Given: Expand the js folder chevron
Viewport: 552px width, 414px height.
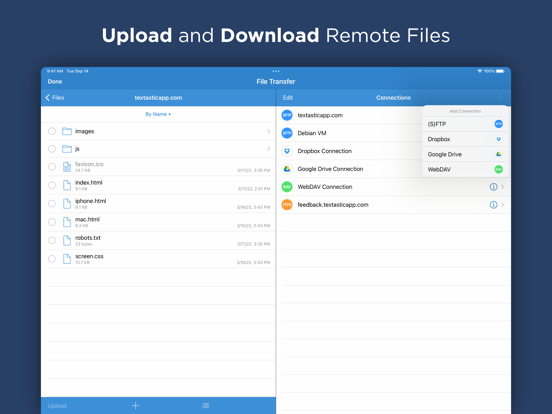Looking at the screenshot, I should pos(269,149).
